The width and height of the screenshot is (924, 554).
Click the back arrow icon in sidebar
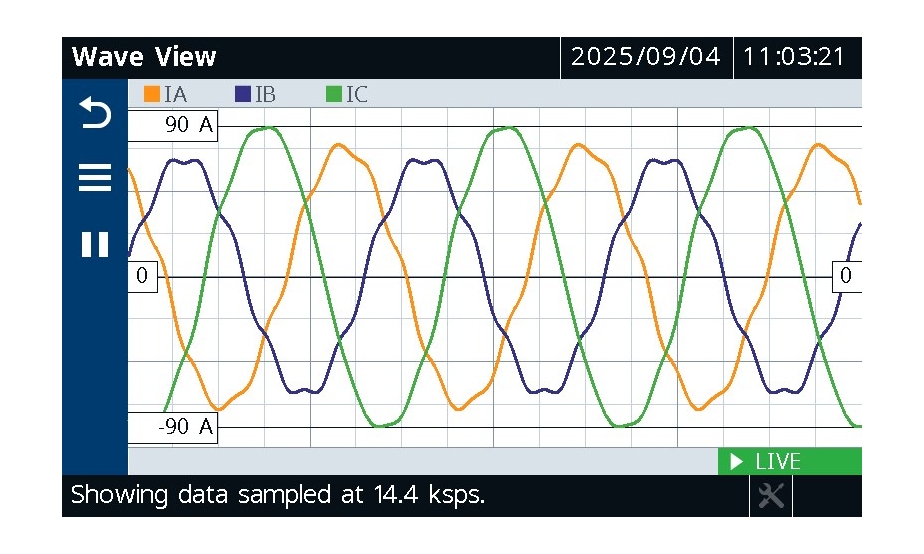pos(95,115)
